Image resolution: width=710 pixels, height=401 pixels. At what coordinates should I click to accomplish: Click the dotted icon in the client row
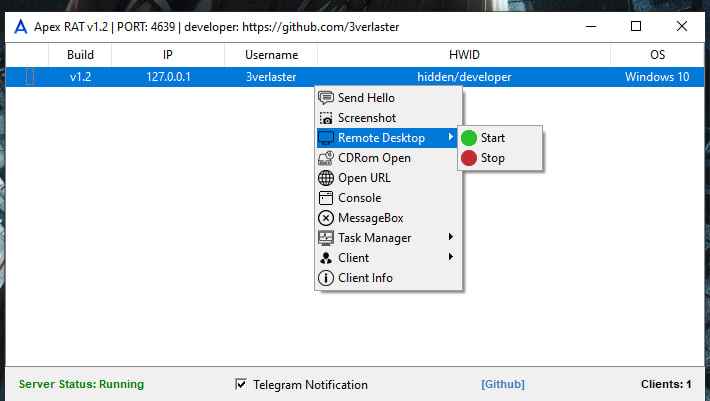29,77
